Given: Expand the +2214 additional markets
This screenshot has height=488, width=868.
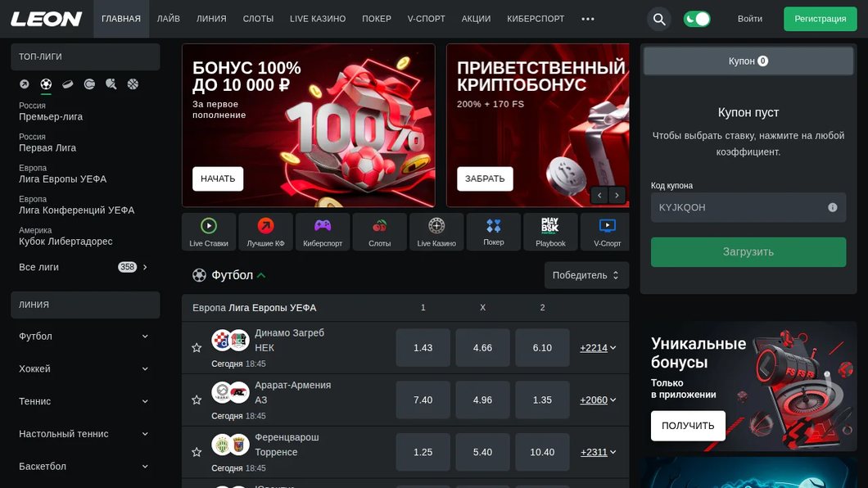Looking at the screenshot, I should coord(598,348).
